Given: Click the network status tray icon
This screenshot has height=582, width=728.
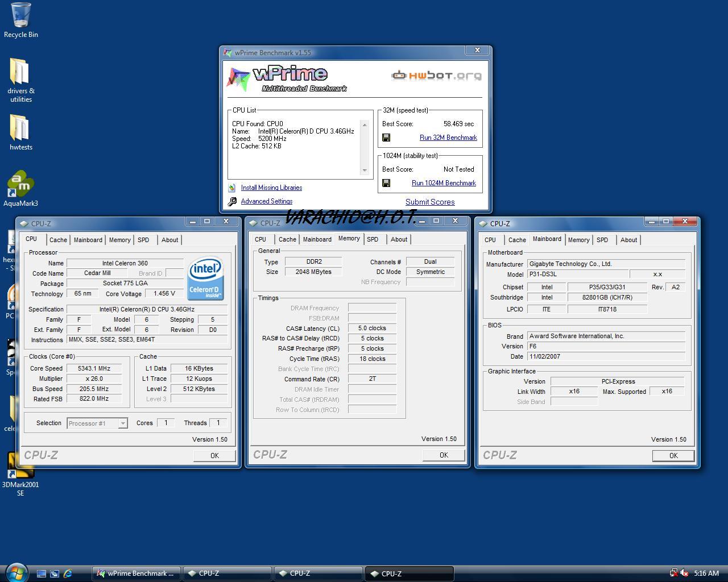Looking at the screenshot, I should click(x=673, y=573).
